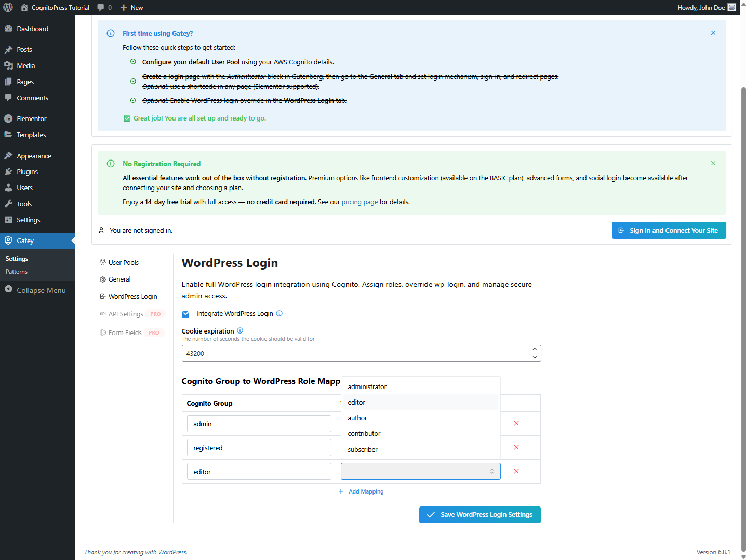Image resolution: width=746 pixels, height=560 pixels.
Task: Open Plugins menu item
Action: (37, 171)
